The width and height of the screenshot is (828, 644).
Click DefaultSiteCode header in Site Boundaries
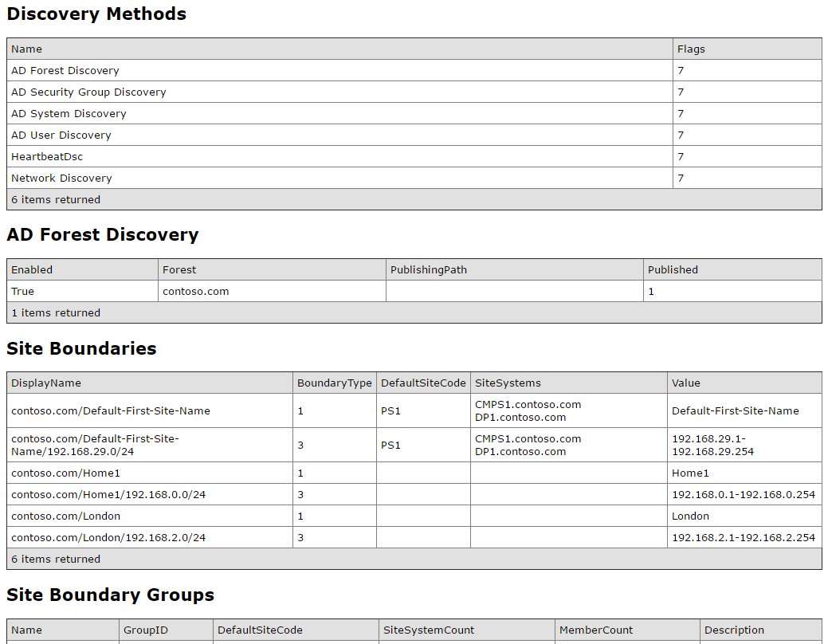[423, 383]
